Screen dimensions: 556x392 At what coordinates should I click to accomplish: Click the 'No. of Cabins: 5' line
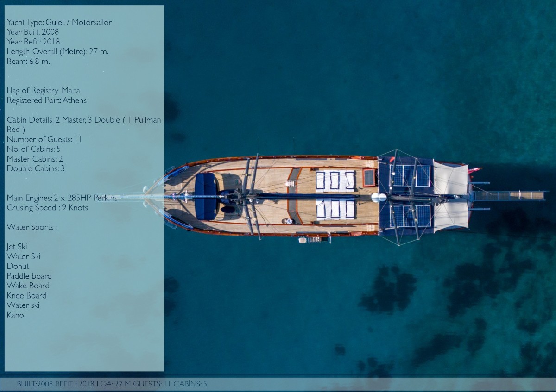[33, 149]
